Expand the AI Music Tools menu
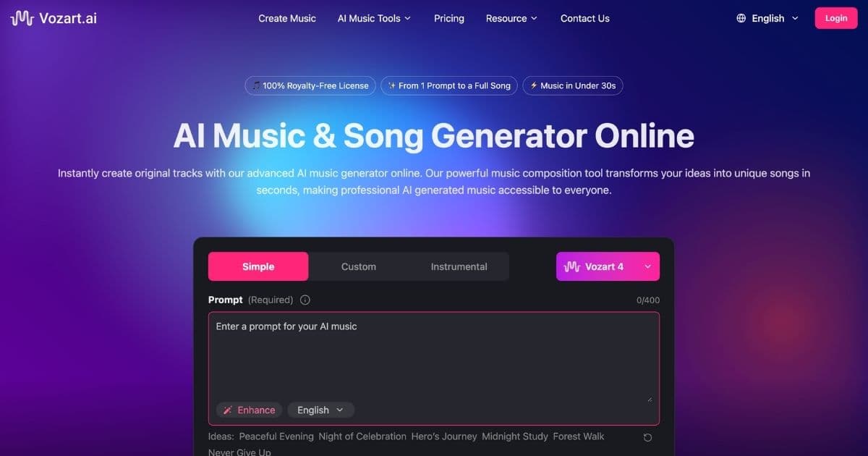Screen dimensions: 868x456 click(x=374, y=18)
